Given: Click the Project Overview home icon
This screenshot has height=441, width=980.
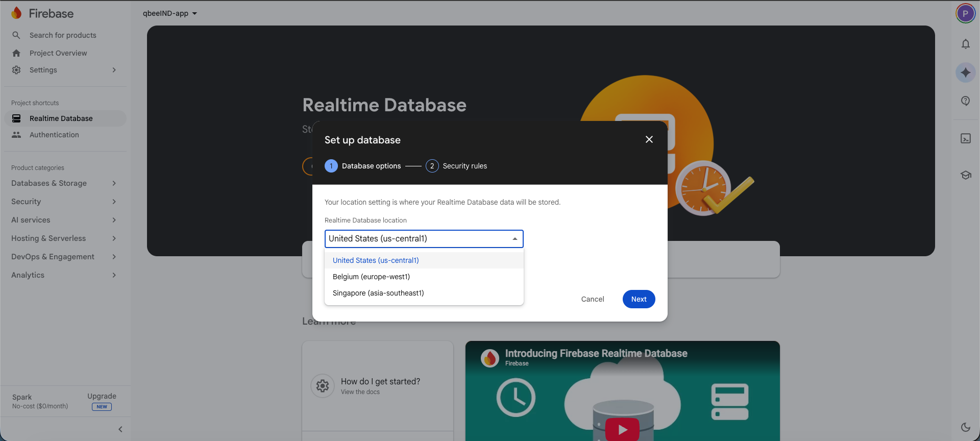Looking at the screenshot, I should [x=16, y=53].
